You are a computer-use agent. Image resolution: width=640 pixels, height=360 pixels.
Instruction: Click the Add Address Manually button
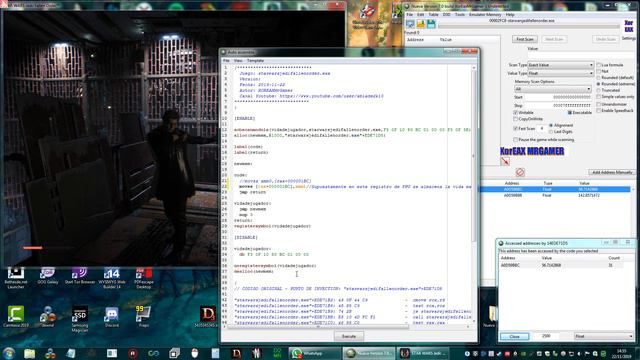click(612, 172)
